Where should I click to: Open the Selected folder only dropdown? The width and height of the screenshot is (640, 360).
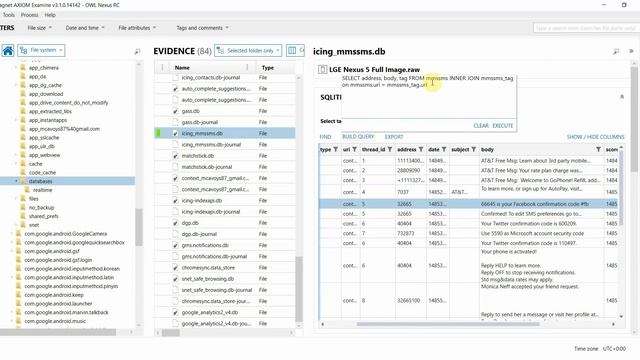[x=248, y=51]
